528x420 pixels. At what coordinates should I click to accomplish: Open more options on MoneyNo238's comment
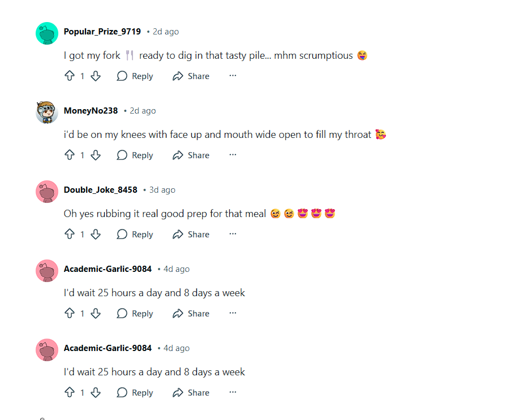coord(233,155)
